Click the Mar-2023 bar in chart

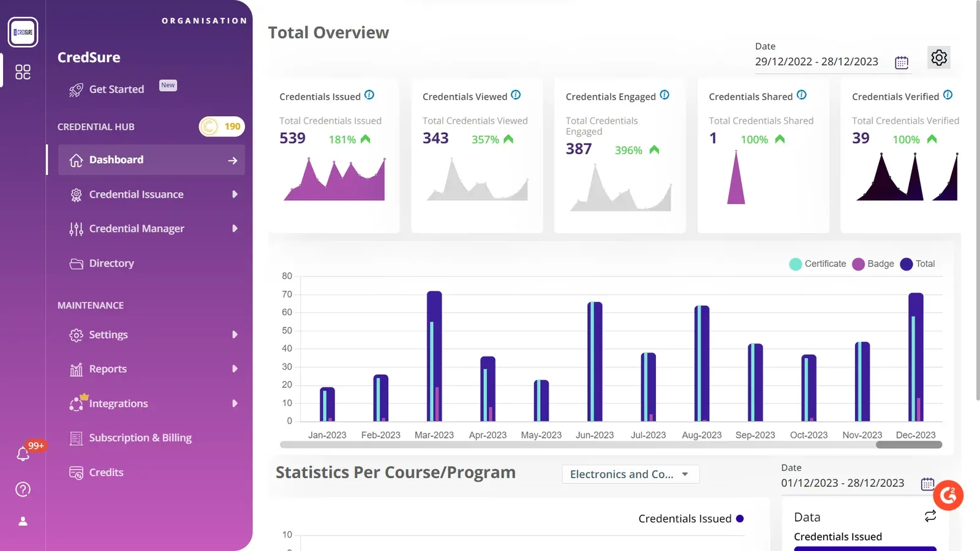pyautogui.click(x=434, y=356)
